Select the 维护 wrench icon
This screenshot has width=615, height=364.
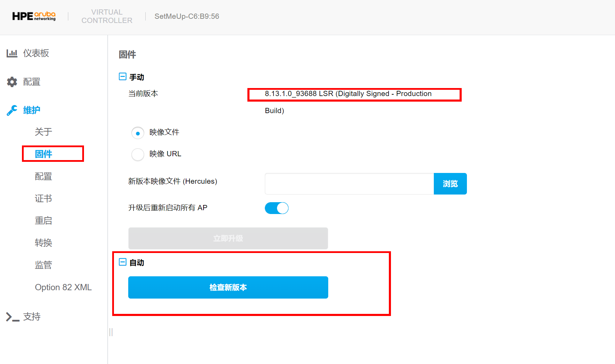12,110
